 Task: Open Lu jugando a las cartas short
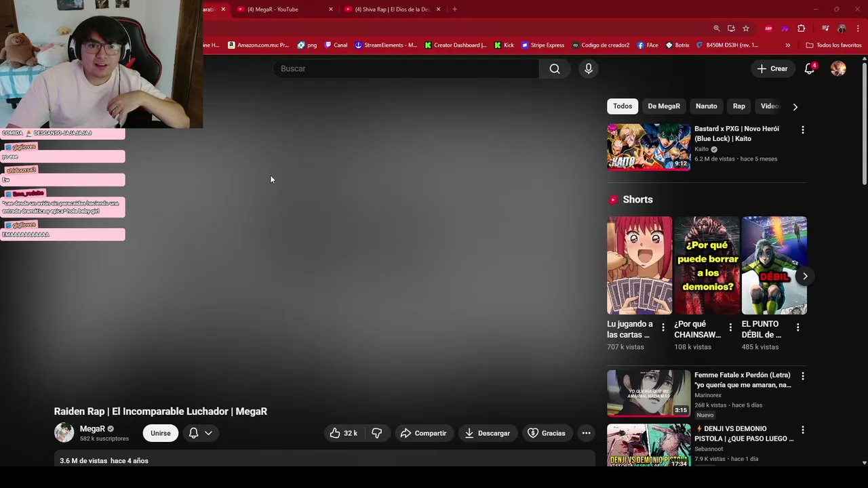[x=639, y=265]
